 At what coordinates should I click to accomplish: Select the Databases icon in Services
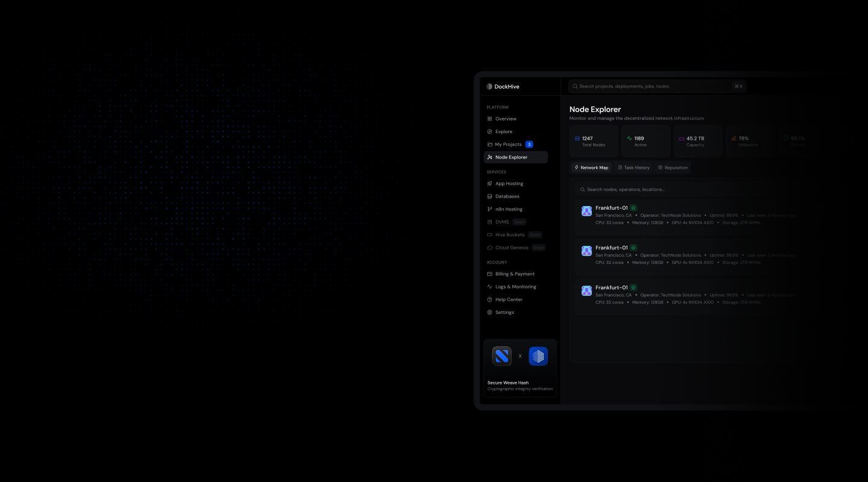click(x=489, y=196)
